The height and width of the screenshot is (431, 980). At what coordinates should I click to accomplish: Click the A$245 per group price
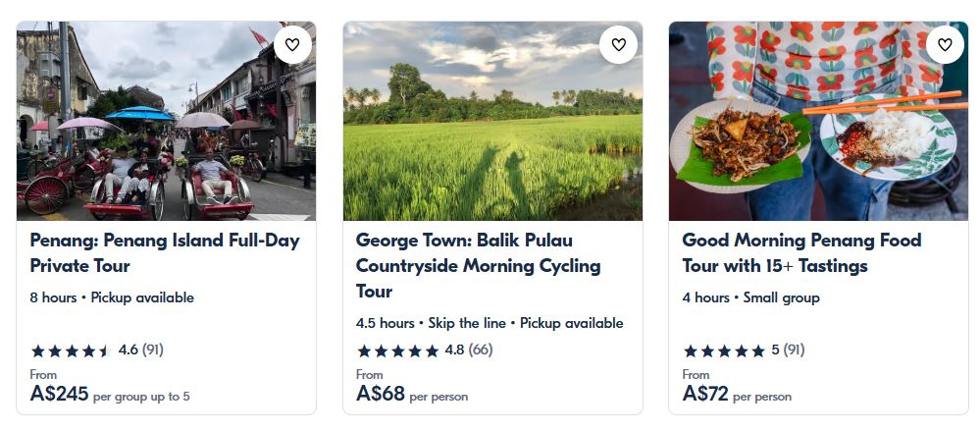click(x=60, y=395)
